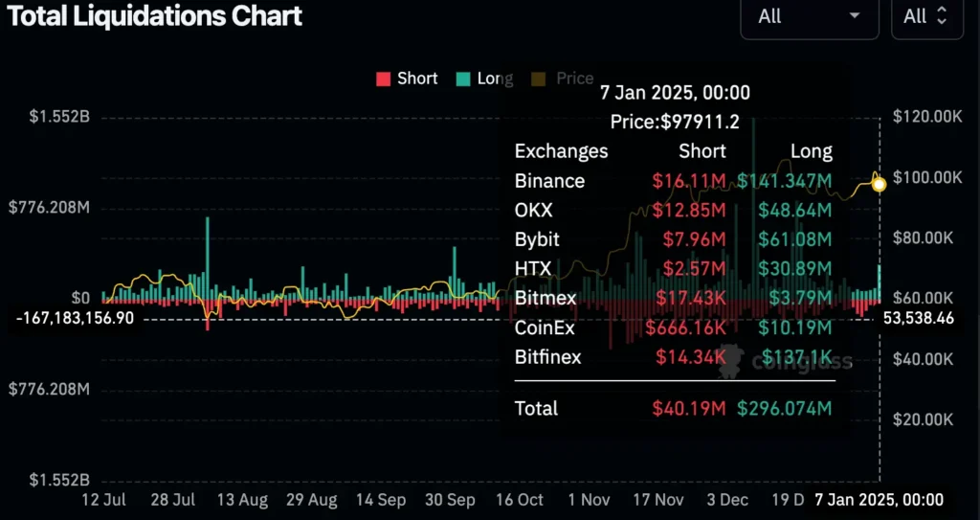Click the up-down stepper arrows icon

tap(942, 16)
